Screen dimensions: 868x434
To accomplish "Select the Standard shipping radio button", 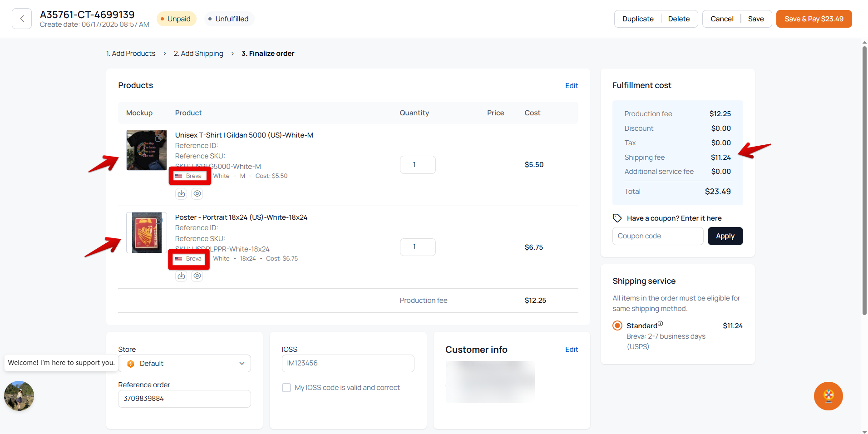I will 617,325.
